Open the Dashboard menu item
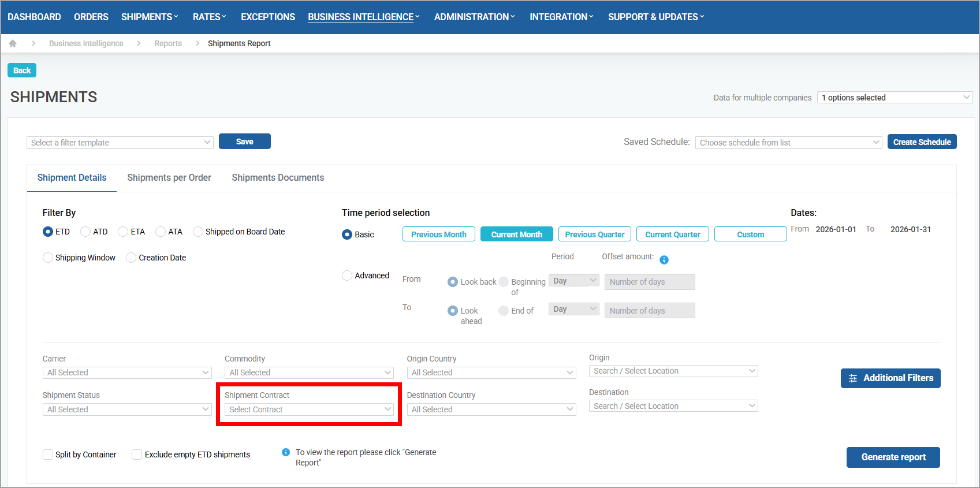The image size is (980, 488). (34, 17)
